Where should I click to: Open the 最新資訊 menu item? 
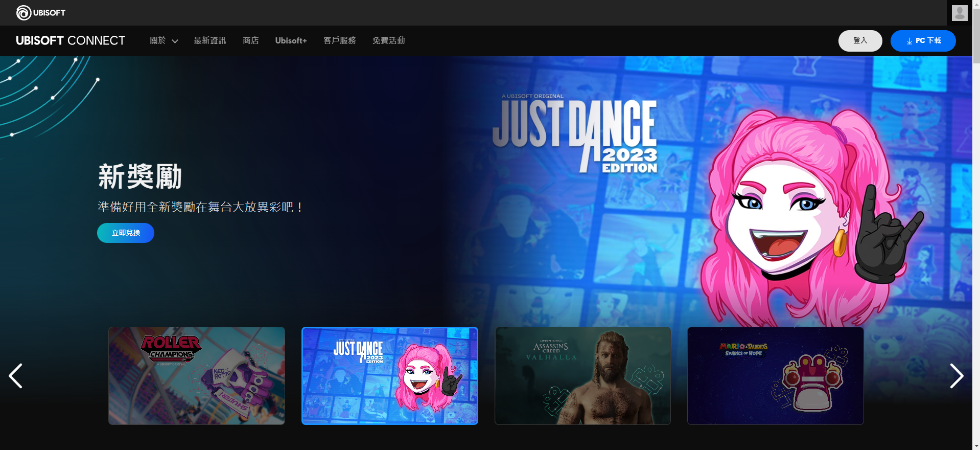(209, 40)
